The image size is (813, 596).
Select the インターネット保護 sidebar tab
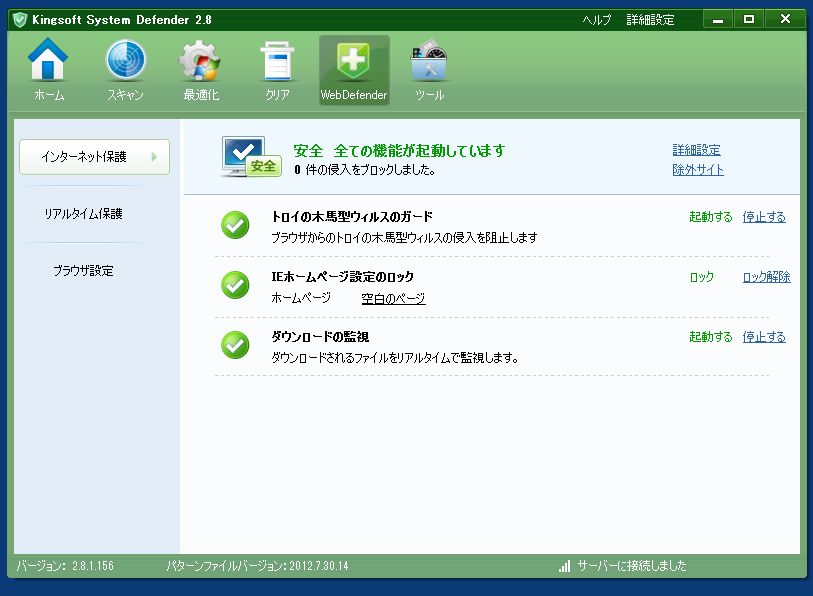coord(94,157)
